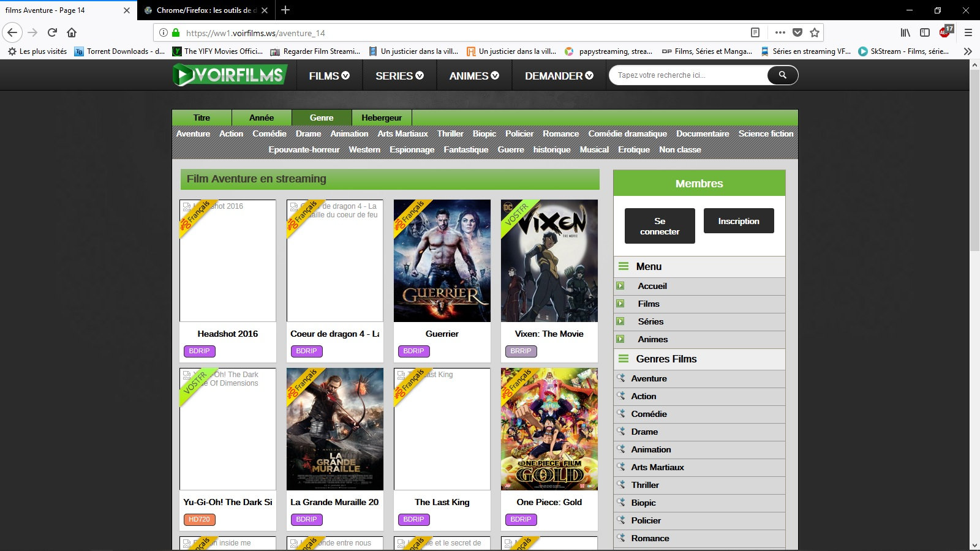The image size is (980, 551).
Task: Reload the current page
Action: [52, 32]
